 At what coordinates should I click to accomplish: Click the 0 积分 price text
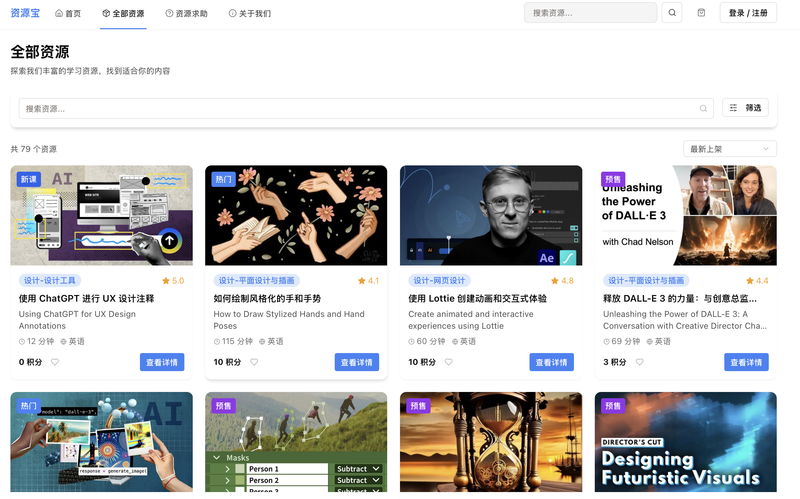[x=31, y=362]
